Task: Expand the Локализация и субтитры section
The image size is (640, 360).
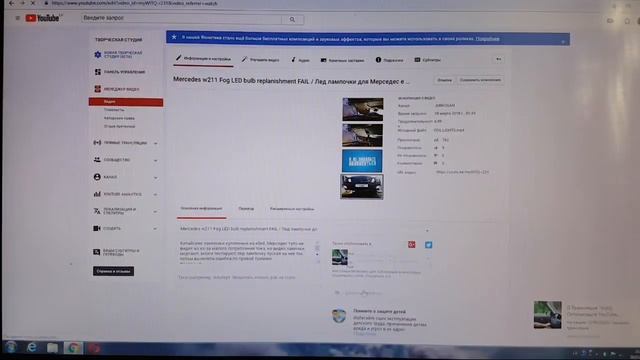Action: (x=156, y=212)
